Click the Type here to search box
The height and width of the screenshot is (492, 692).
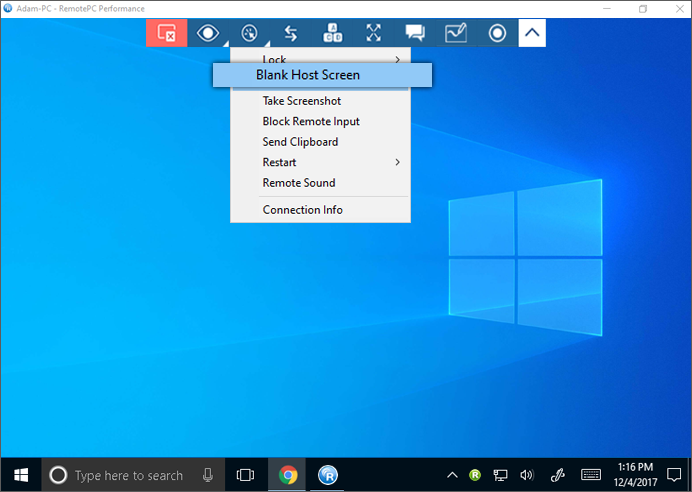pyautogui.click(x=130, y=475)
